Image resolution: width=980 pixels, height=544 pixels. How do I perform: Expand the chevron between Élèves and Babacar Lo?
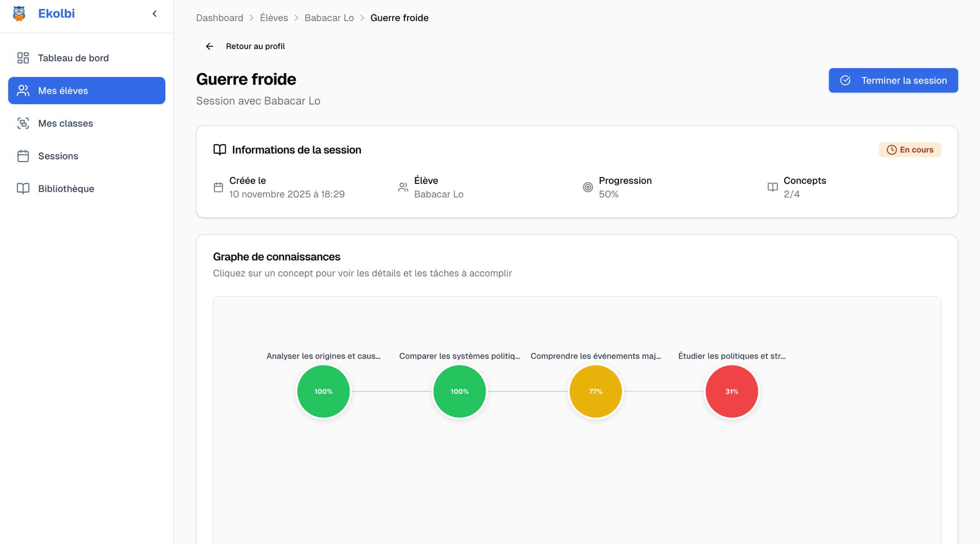296,18
